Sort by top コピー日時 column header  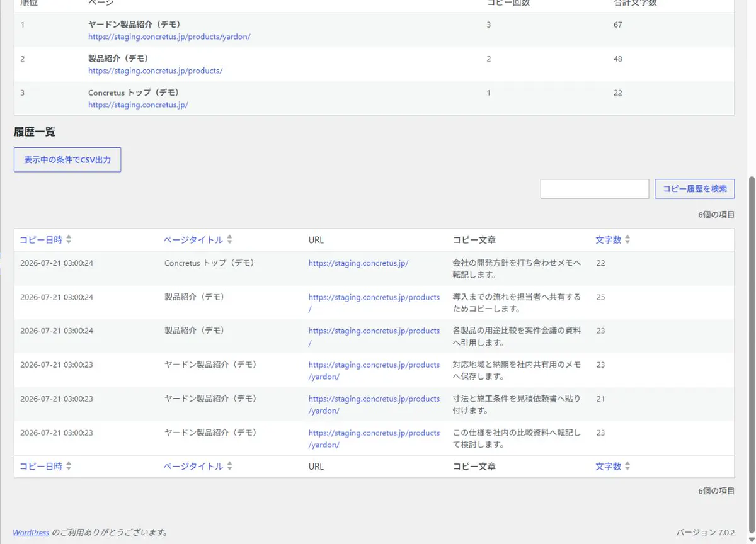[x=41, y=240]
